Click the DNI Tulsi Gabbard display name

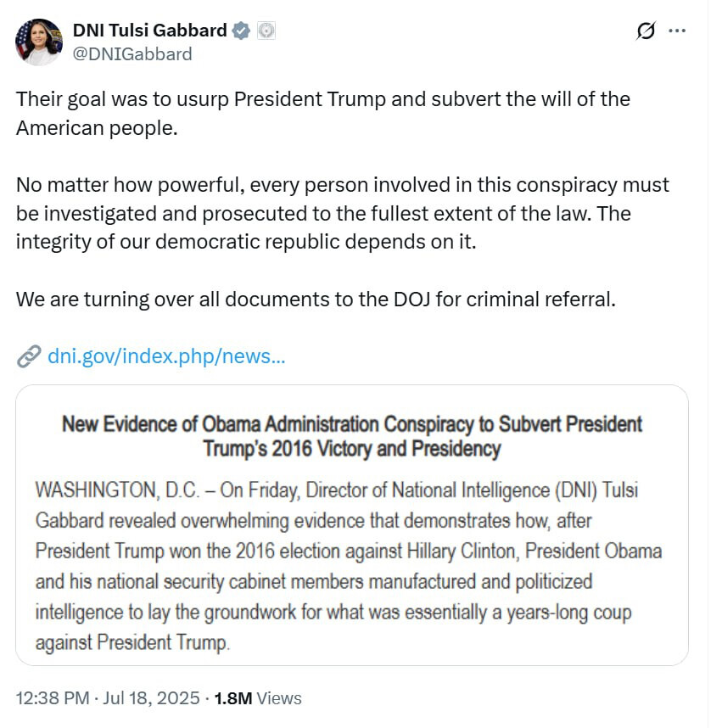[x=150, y=31]
